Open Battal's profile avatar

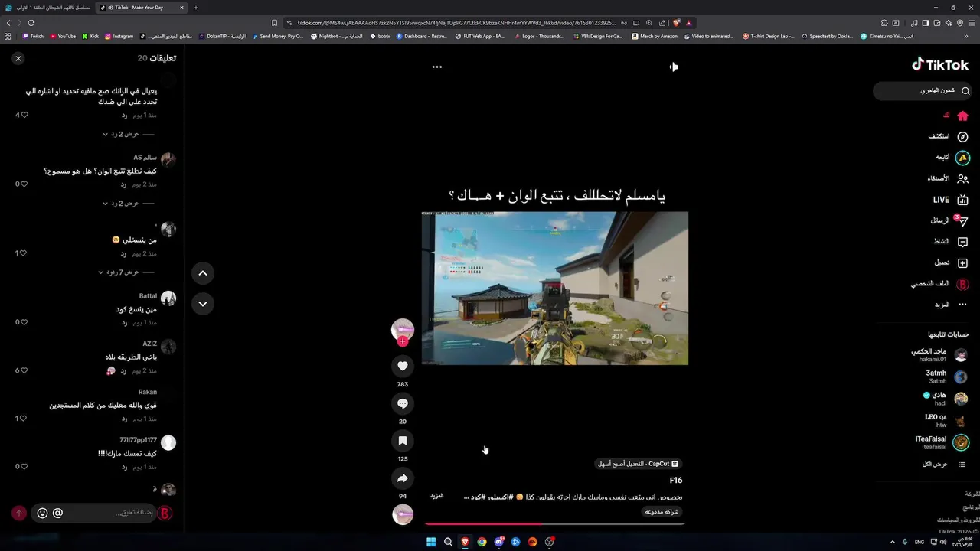pos(168,298)
